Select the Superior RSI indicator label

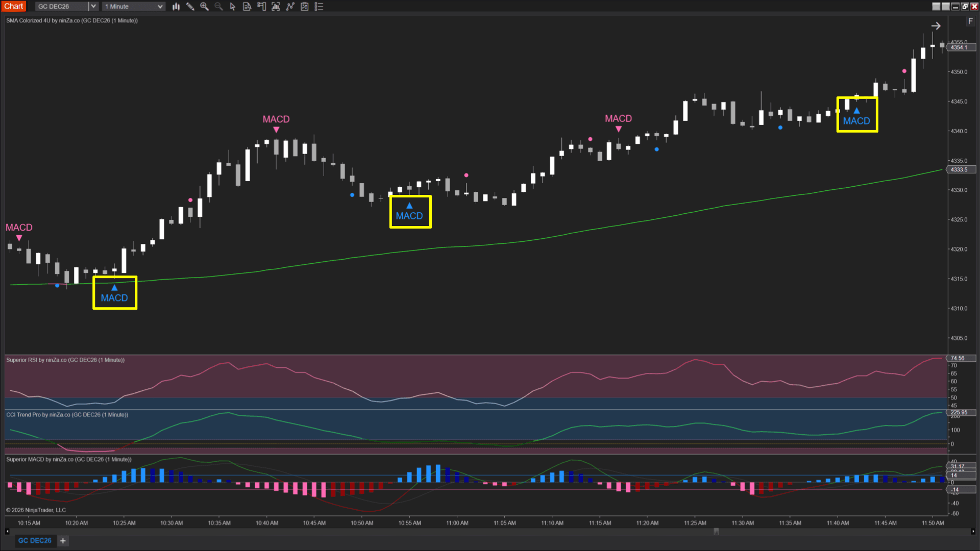65,360
